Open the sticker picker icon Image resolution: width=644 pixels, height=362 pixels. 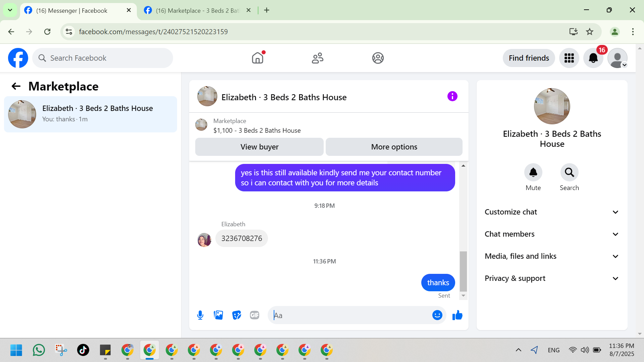tap(236, 315)
